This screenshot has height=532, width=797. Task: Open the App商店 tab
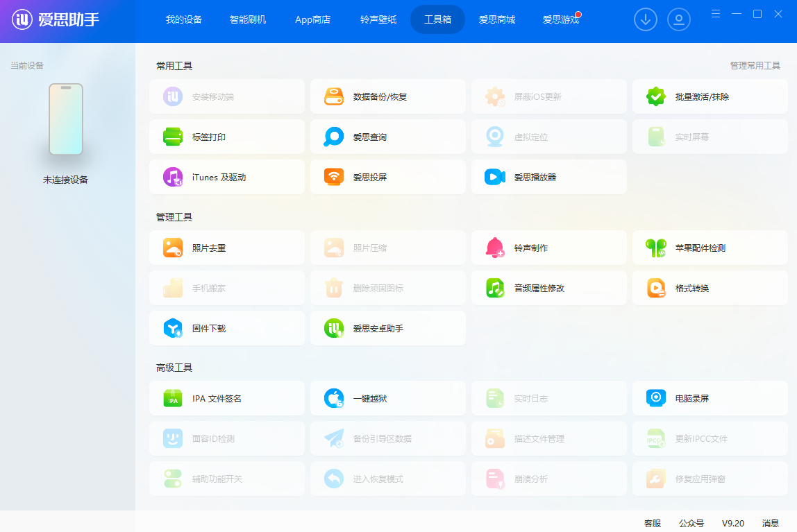point(312,20)
